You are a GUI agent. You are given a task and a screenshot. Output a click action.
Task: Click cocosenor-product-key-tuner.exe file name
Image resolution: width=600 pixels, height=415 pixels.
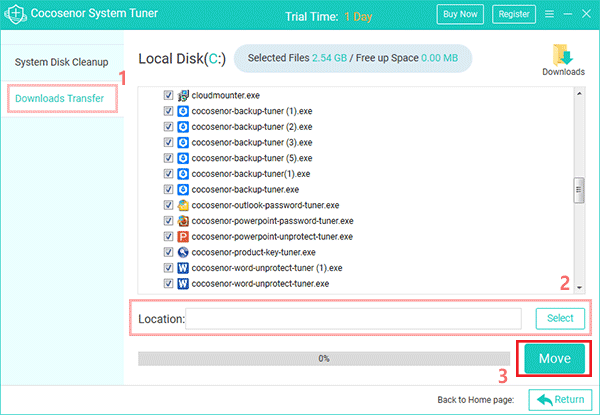point(253,252)
